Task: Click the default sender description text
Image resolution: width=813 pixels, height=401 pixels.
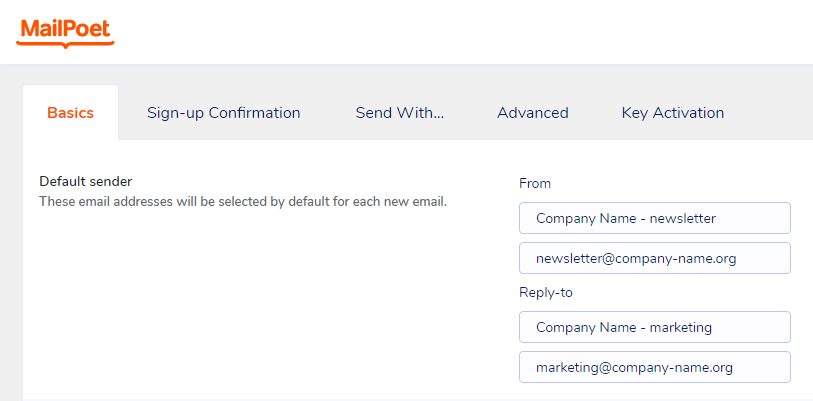Action: 242,201
